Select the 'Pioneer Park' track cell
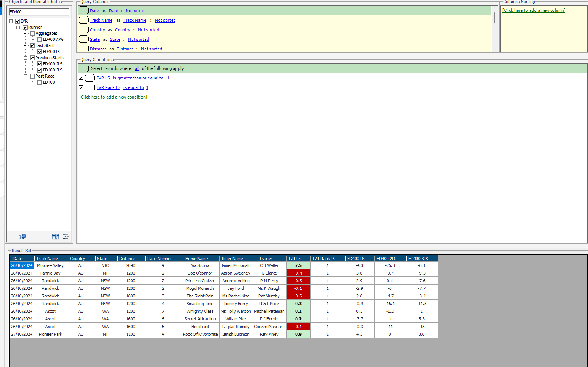This screenshot has height=367, width=588. [51, 334]
